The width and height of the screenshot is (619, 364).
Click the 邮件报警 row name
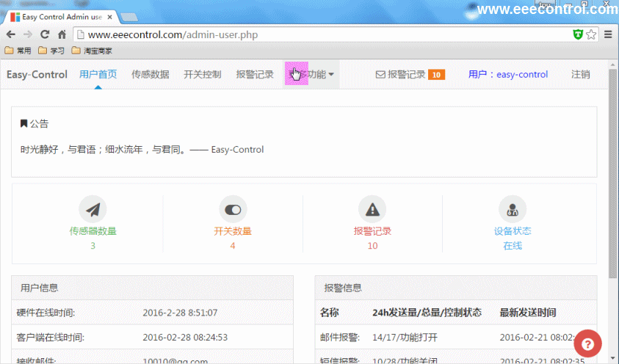(x=339, y=338)
